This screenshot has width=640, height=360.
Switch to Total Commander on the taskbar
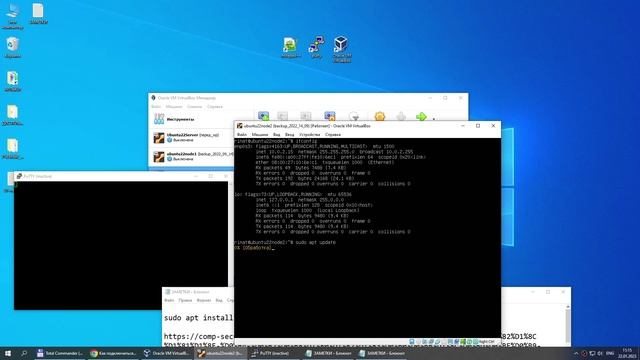tap(60, 353)
